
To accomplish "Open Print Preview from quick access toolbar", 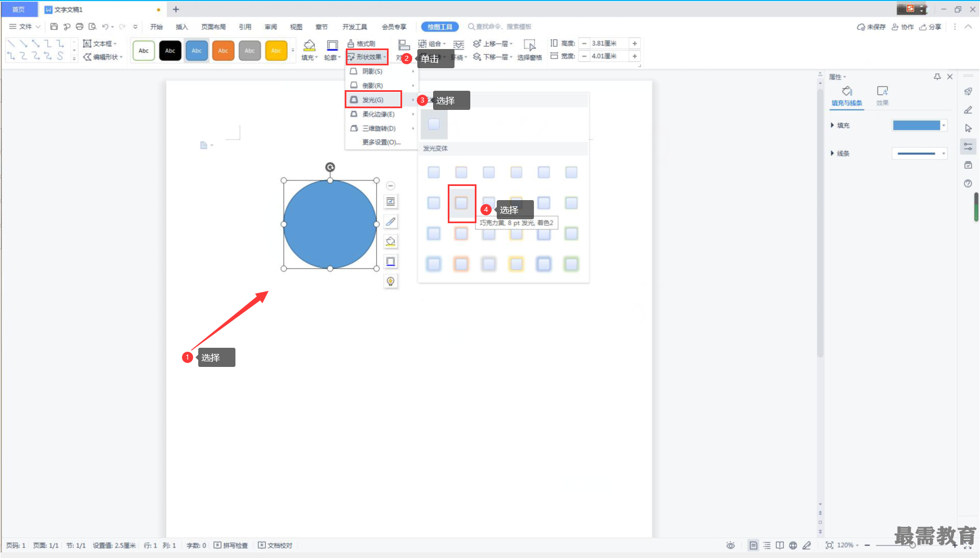I will (x=92, y=26).
